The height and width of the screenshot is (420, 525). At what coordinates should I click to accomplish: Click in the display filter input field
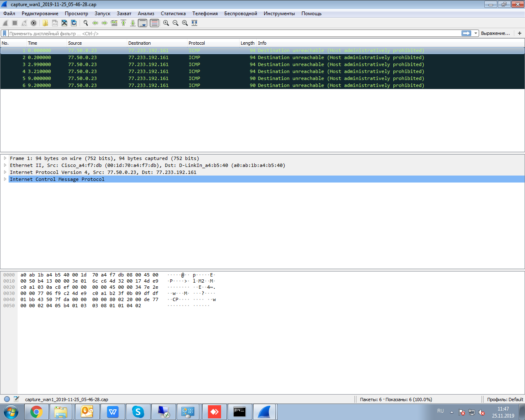point(234,34)
